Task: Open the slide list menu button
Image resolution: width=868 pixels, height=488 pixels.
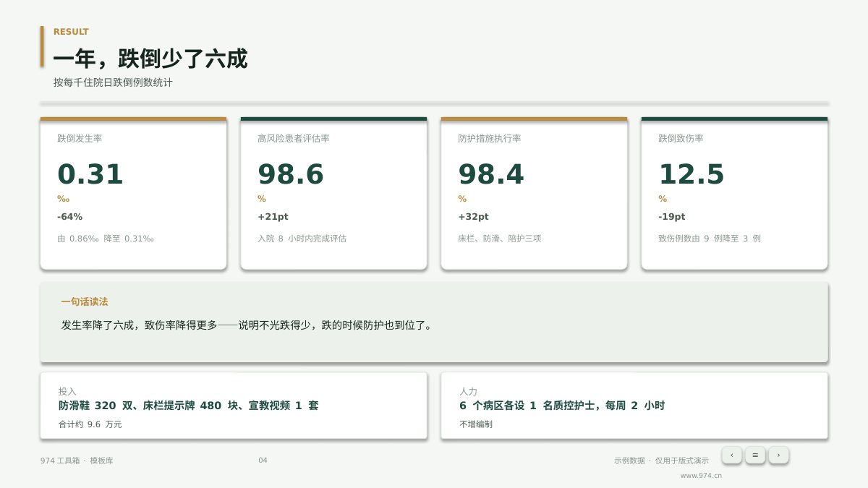Action: coord(755,455)
